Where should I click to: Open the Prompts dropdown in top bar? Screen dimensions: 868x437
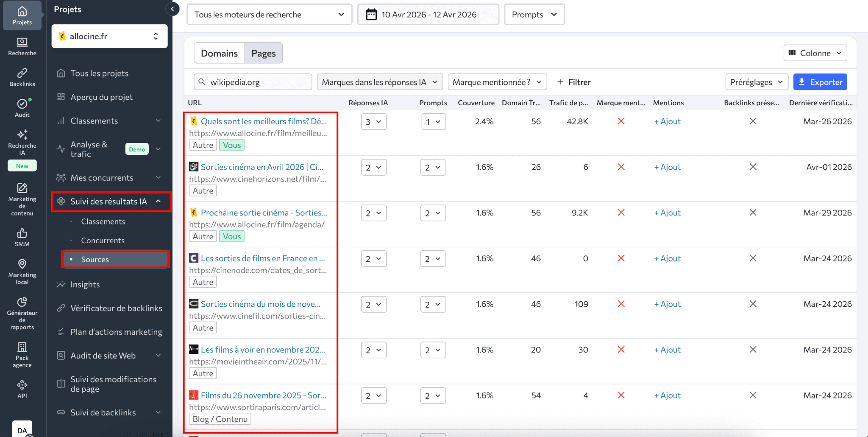[x=534, y=14]
